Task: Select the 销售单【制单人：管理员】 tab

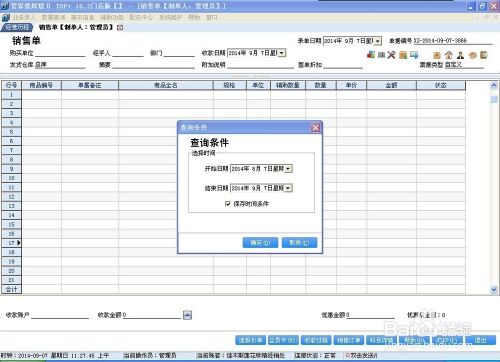Action: point(76,27)
